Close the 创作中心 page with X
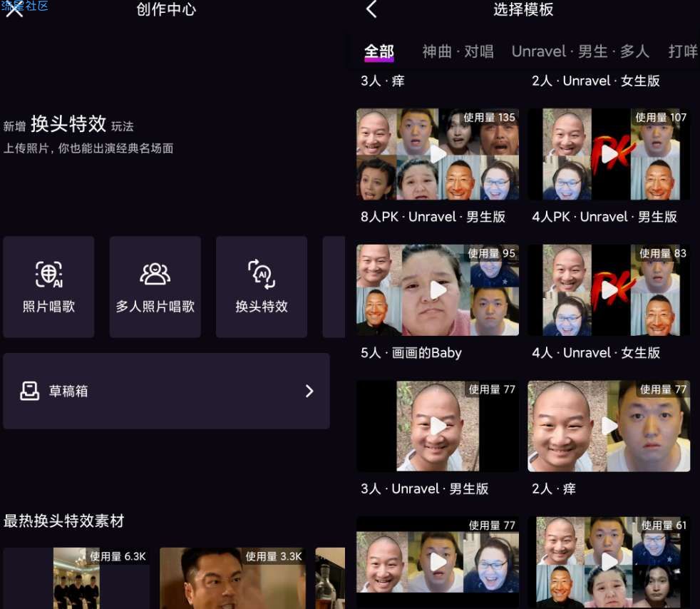 14,9
